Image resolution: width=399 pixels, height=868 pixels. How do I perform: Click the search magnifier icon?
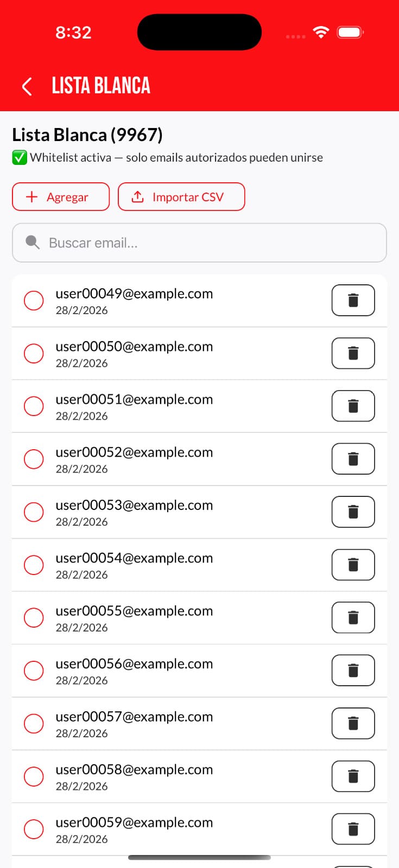pyautogui.click(x=33, y=242)
